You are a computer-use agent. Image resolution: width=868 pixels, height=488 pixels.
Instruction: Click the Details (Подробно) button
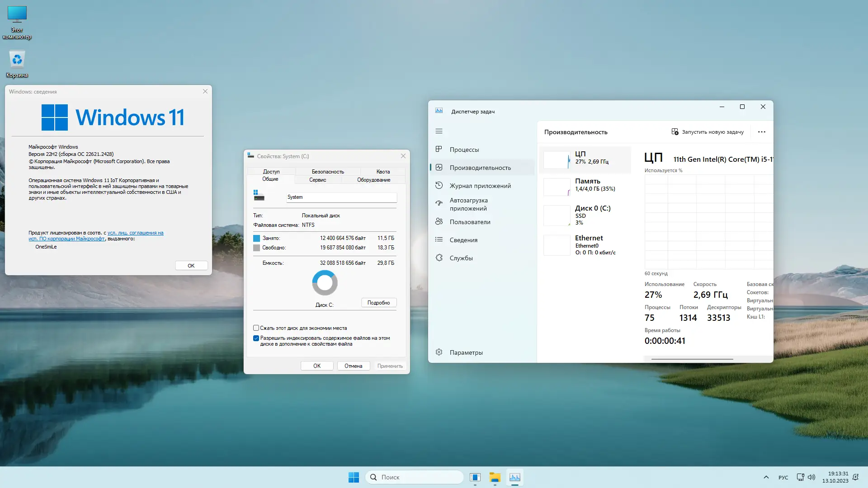[378, 303]
